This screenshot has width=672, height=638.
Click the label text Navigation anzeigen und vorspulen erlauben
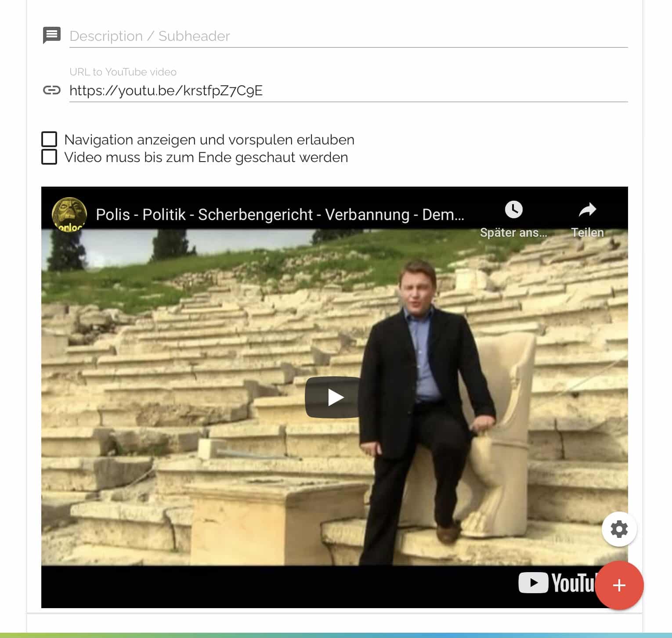[x=209, y=140]
